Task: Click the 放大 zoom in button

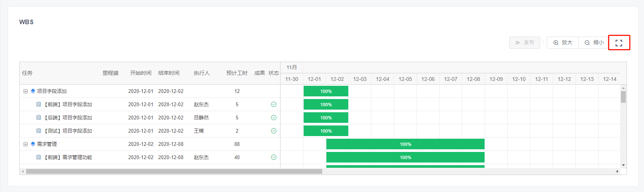Action: coord(563,43)
